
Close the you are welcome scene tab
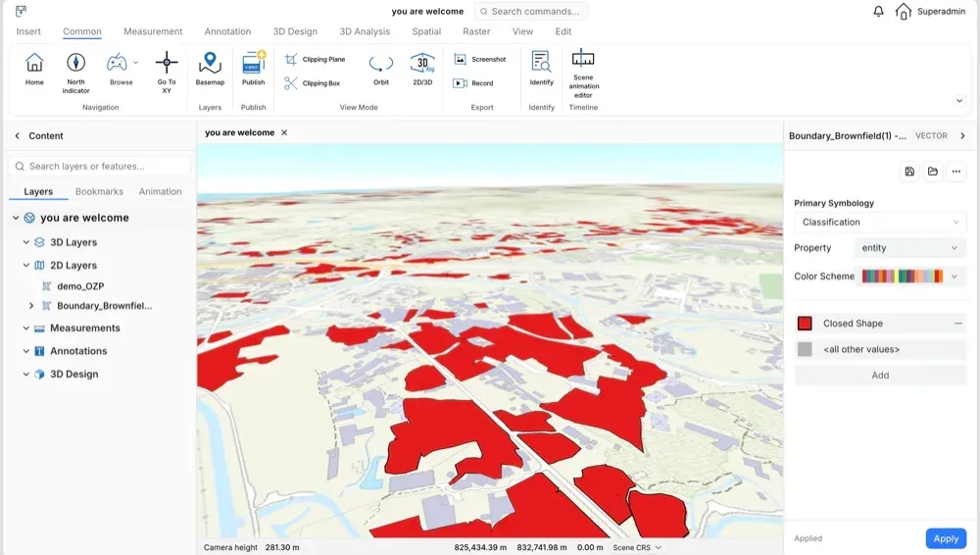(284, 132)
